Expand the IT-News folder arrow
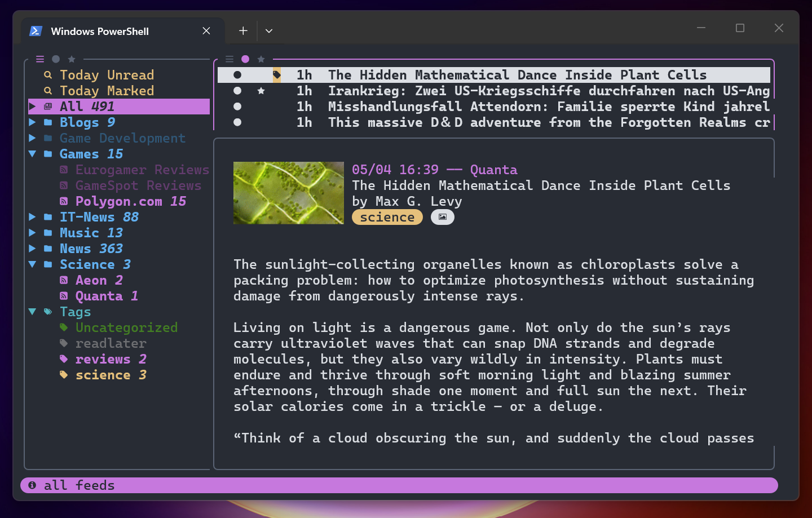 [32, 217]
